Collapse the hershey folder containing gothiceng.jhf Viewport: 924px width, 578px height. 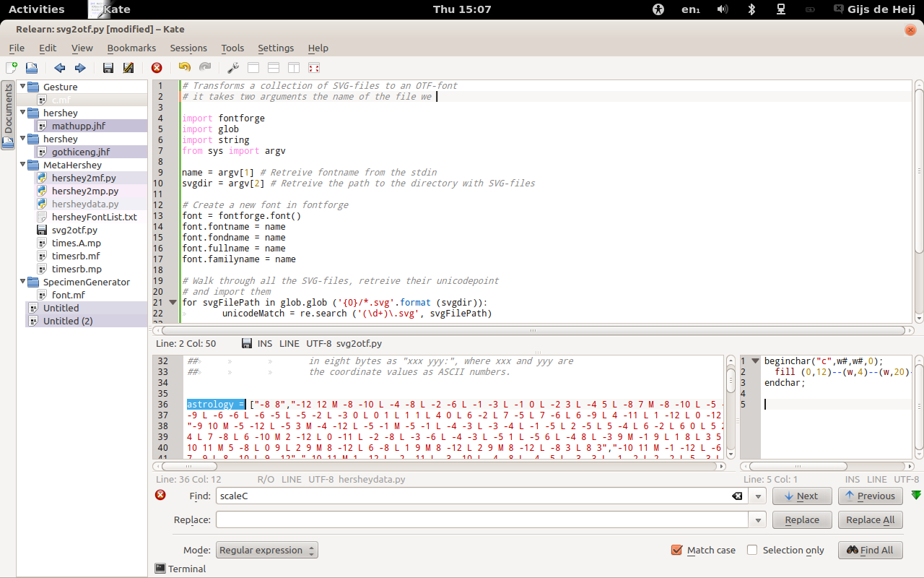coord(22,139)
